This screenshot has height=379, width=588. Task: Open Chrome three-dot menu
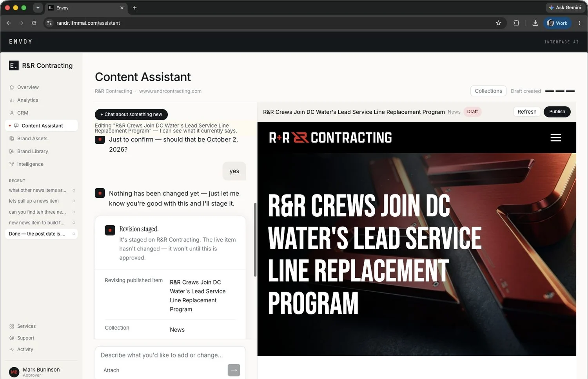[x=579, y=23]
